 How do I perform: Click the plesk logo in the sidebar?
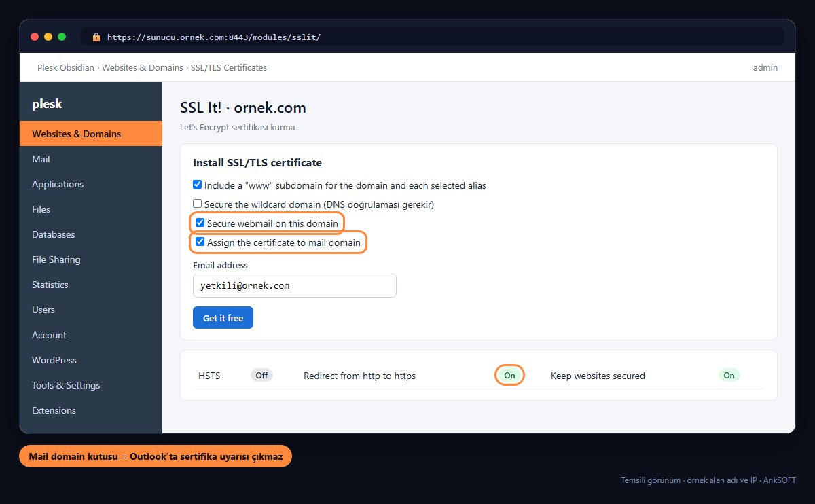pyautogui.click(x=47, y=104)
